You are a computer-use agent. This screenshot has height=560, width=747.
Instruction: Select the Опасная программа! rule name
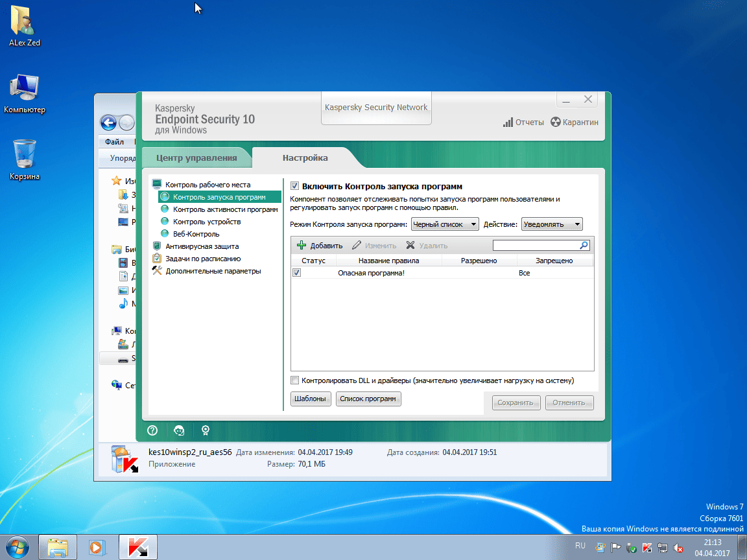371,274
